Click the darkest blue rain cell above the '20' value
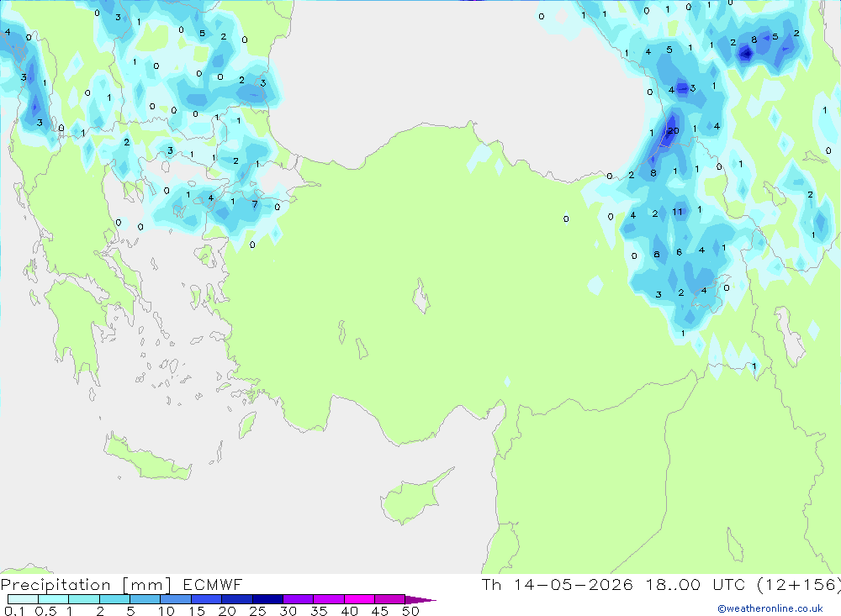 pyautogui.click(x=682, y=88)
